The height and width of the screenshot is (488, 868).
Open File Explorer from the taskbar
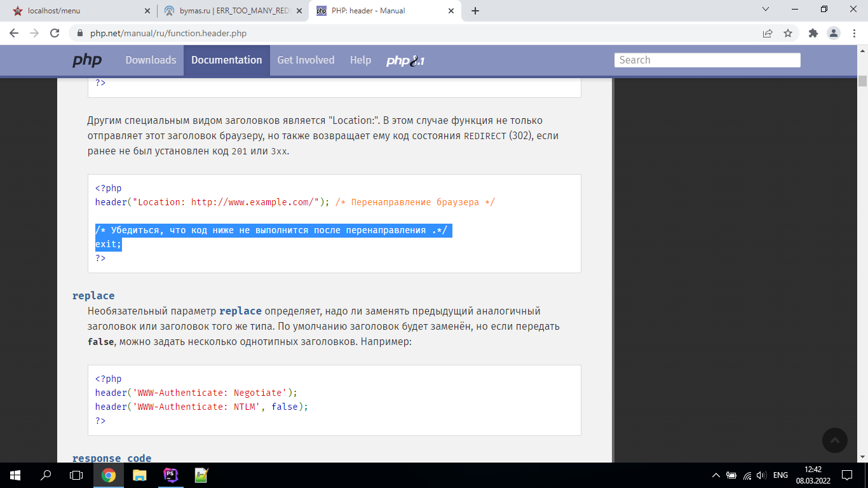139,475
